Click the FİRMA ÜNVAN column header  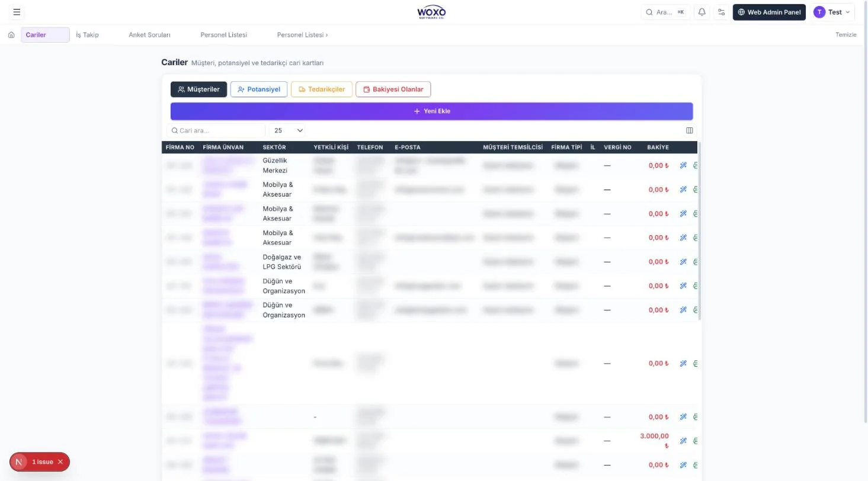pos(223,147)
